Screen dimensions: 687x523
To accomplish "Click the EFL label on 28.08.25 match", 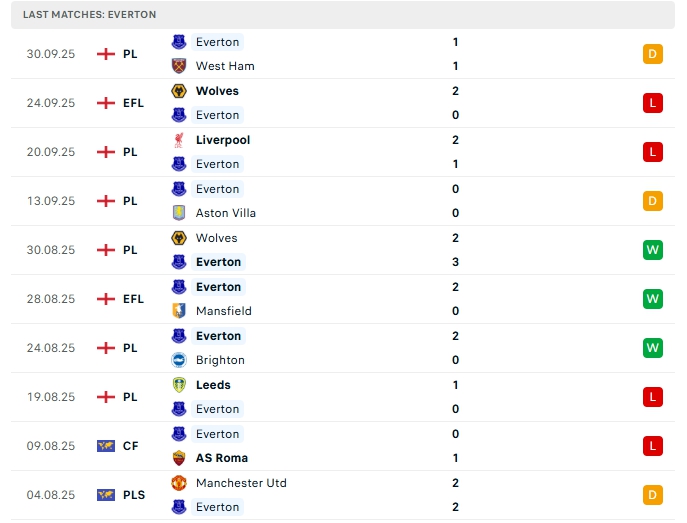I will 133,299.
